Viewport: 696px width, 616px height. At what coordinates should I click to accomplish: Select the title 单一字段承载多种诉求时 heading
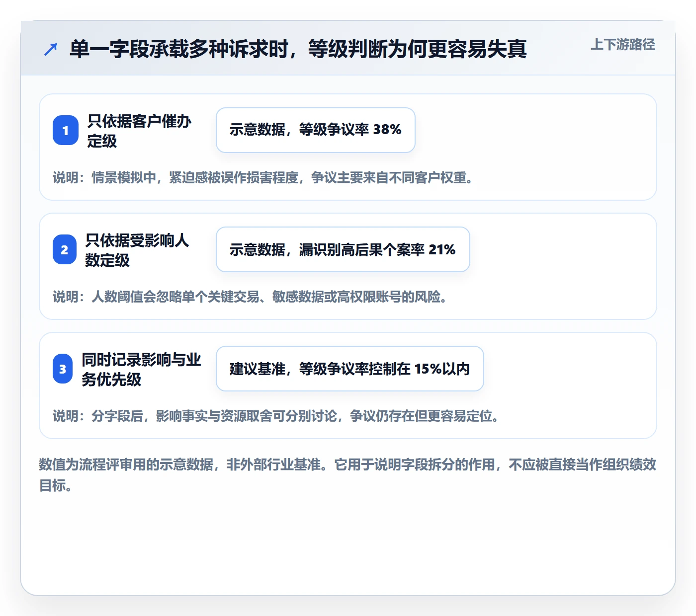tap(298, 49)
